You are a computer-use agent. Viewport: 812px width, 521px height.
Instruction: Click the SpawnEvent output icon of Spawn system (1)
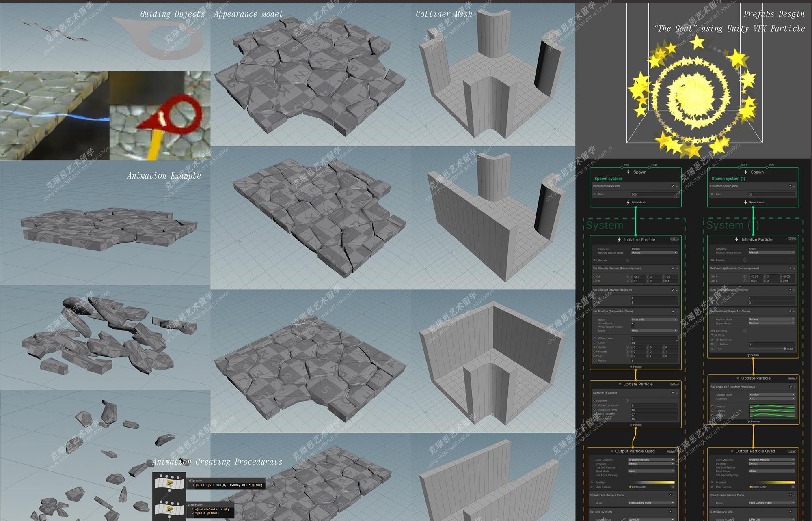click(x=746, y=202)
